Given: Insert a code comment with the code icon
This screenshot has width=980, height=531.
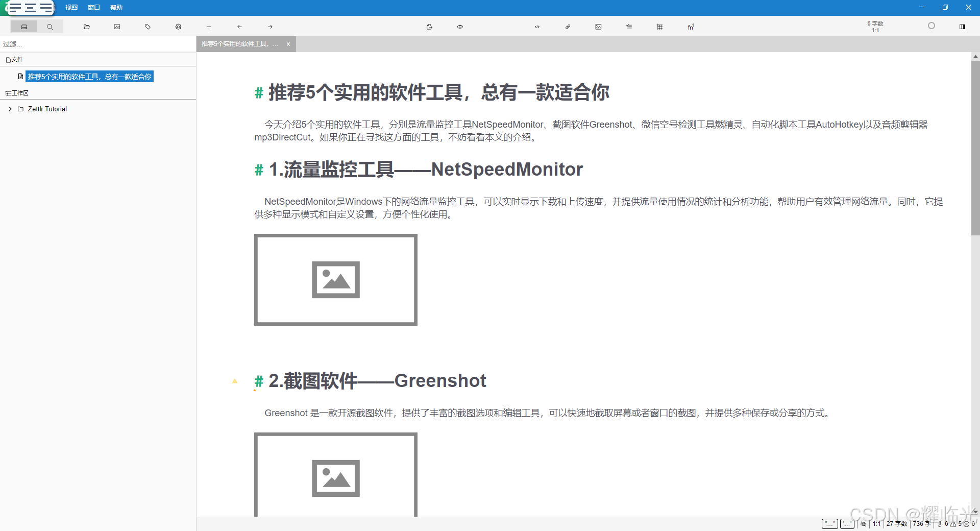Looking at the screenshot, I should [x=537, y=27].
